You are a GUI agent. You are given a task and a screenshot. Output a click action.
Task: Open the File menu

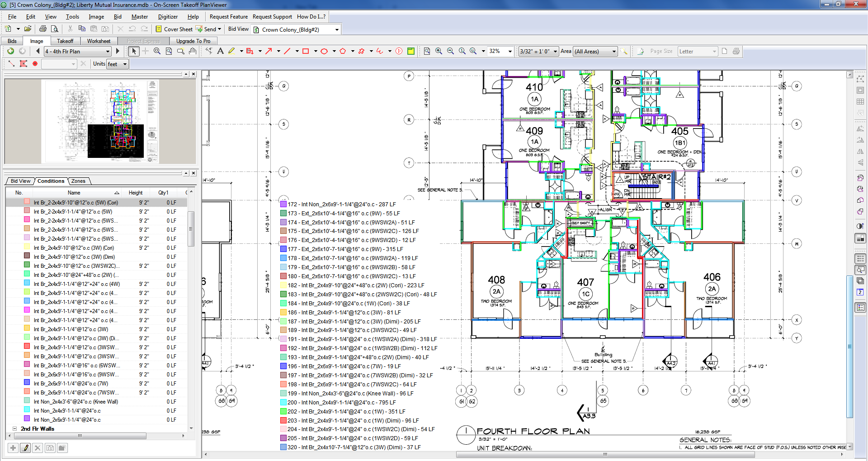[12, 17]
